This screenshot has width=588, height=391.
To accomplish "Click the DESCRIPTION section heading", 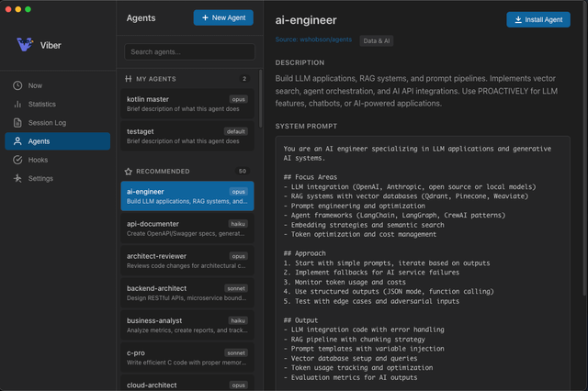I will (300, 62).
